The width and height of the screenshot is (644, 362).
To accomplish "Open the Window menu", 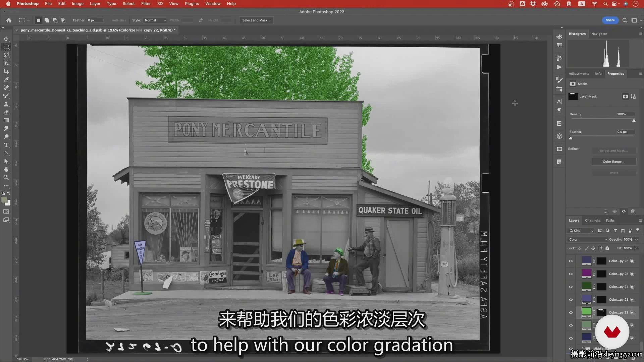I will [x=213, y=4].
